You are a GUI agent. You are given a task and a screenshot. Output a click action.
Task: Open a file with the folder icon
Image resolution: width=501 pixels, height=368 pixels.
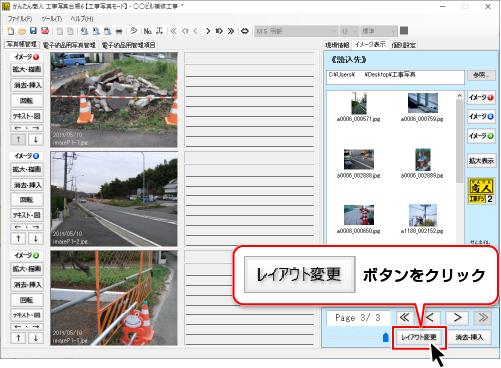click(x=22, y=31)
